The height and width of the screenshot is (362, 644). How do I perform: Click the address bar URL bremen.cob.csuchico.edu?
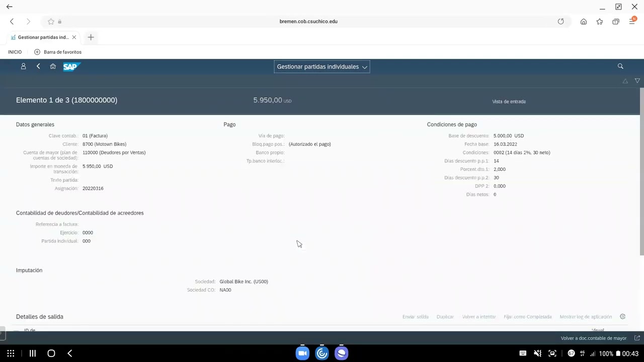click(308, 22)
